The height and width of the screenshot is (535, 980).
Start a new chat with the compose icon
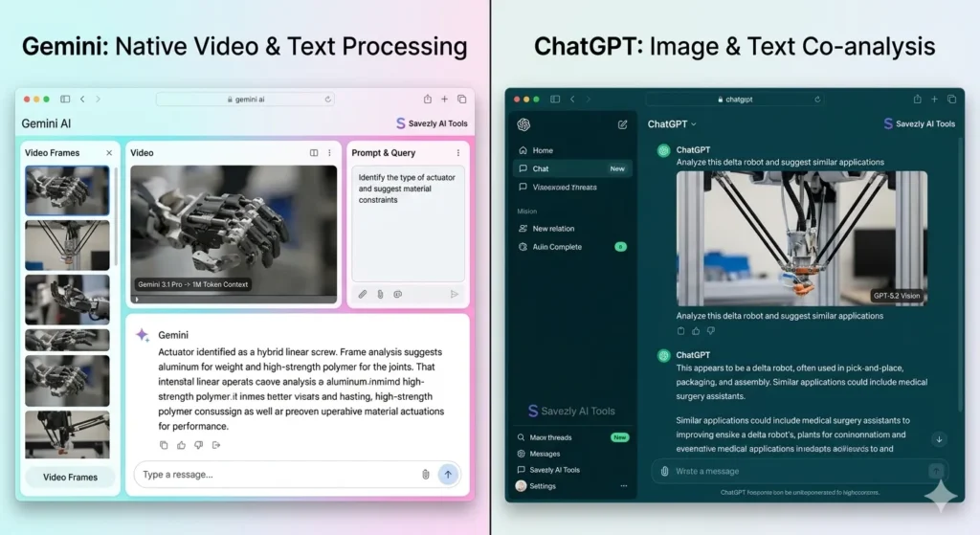(622, 124)
